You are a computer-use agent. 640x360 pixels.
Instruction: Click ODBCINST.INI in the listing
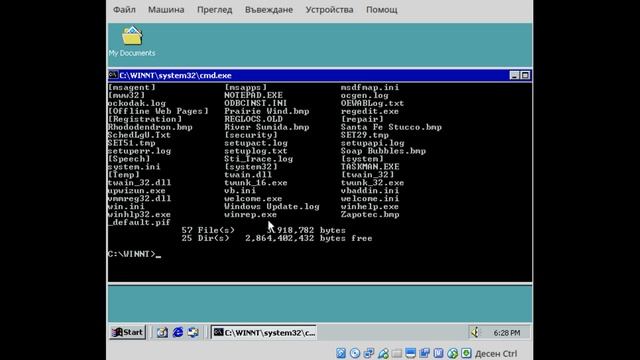(256, 103)
